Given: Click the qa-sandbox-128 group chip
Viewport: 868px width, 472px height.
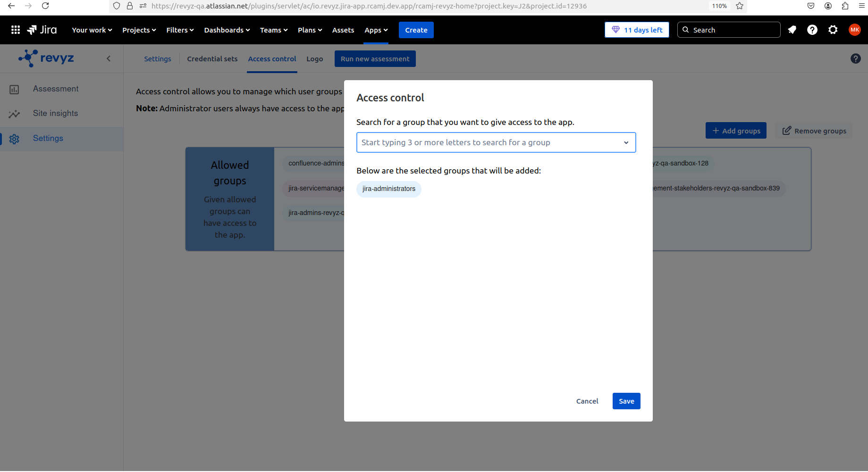Looking at the screenshot, I should [683, 164].
